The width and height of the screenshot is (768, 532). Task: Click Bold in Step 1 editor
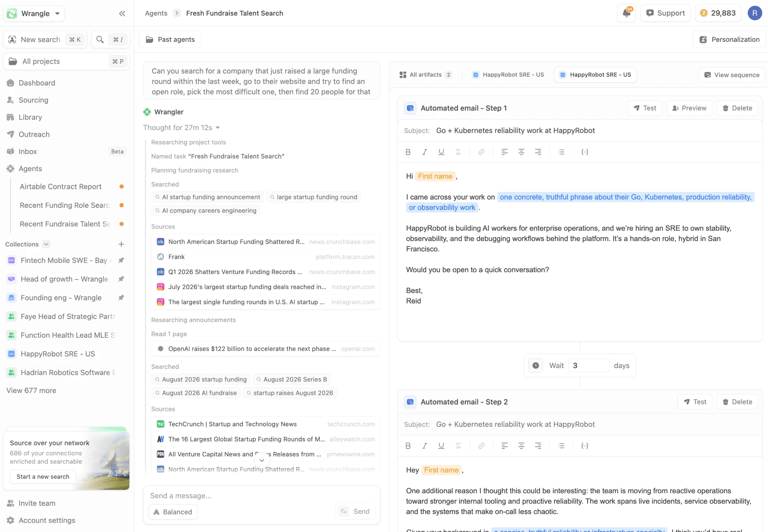408,152
